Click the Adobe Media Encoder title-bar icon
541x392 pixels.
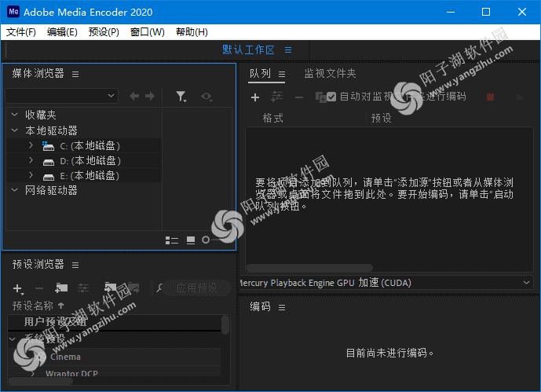pyautogui.click(x=13, y=12)
